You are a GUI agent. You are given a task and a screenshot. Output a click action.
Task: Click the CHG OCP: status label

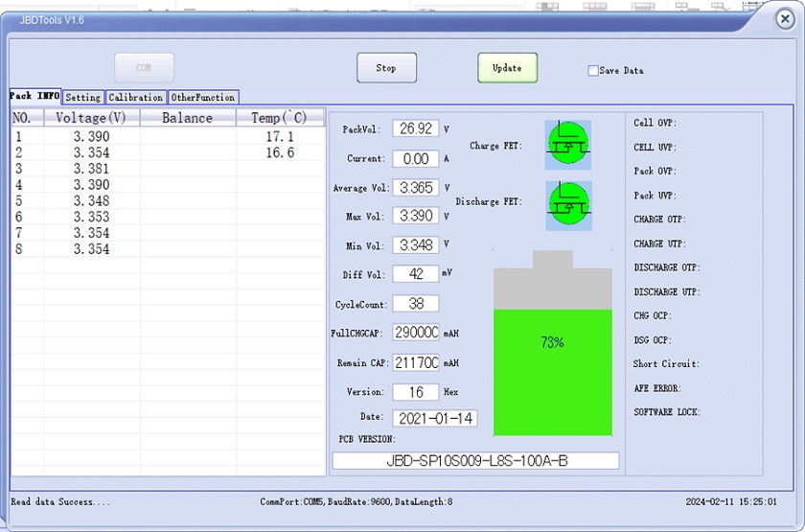[653, 315]
